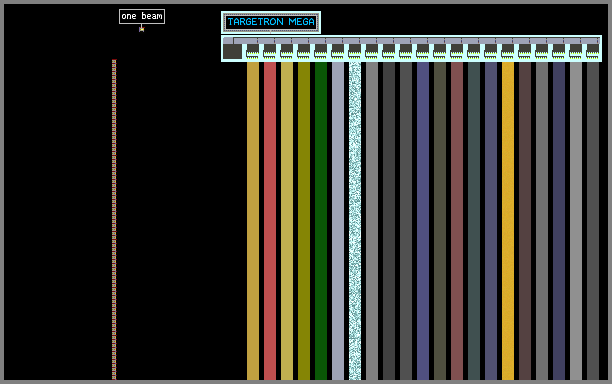Click the speckled teal-white vertical beam

pos(355,221)
